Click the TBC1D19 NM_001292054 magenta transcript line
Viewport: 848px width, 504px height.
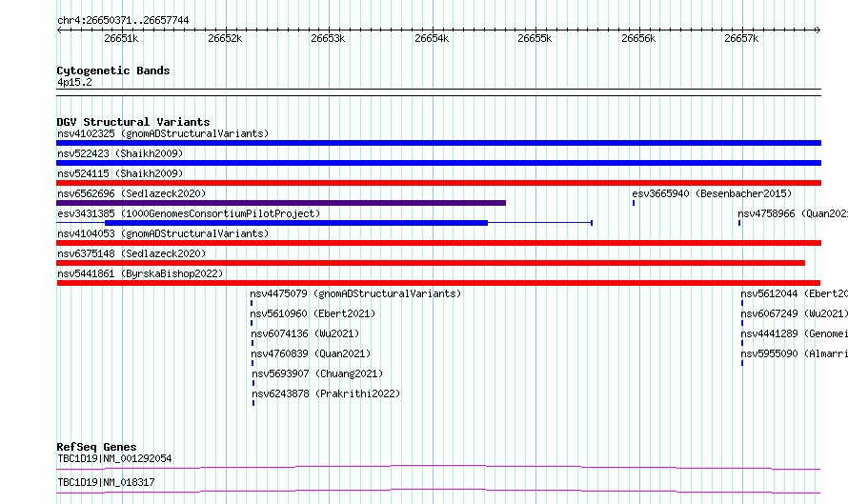click(x=438, y=467)
